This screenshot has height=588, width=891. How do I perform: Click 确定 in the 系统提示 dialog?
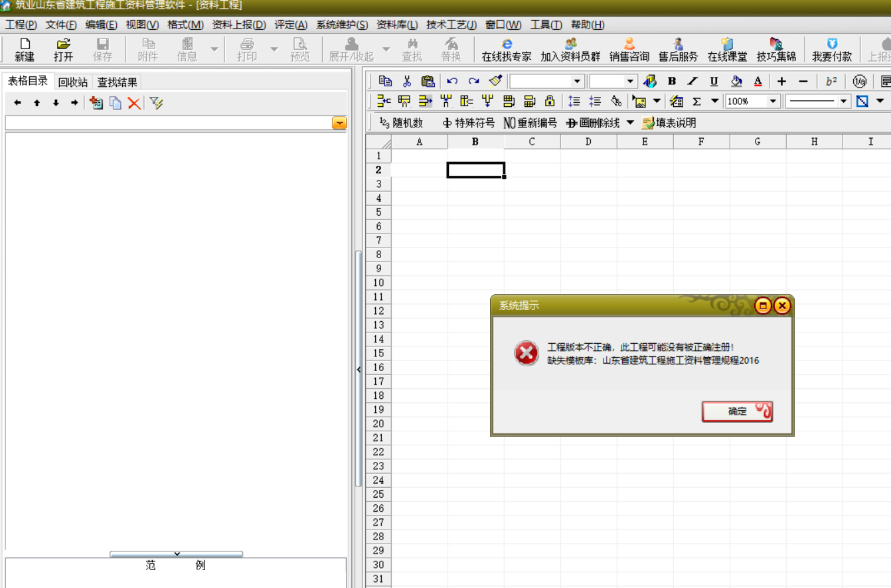click(737, 411)
